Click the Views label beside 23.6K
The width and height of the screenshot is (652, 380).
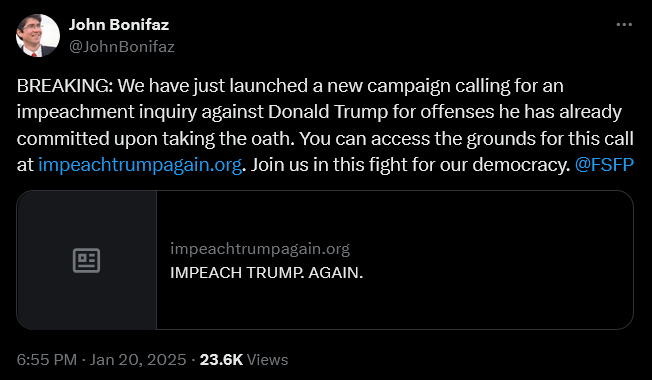click(x=267, y=360)
